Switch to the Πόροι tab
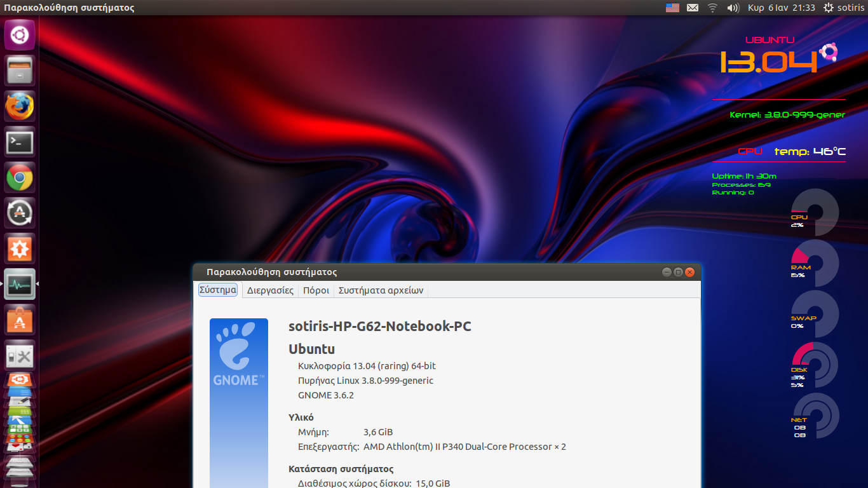This screenshot has height=488, width=868. [316, 290]
